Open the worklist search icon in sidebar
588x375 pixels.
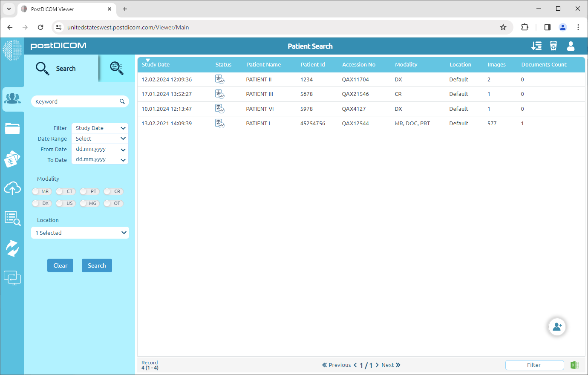pos(12,218)
